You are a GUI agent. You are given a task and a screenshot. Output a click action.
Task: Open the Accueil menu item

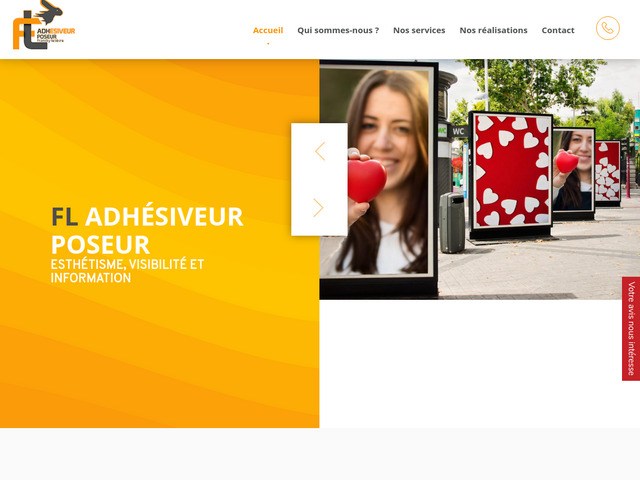pos(268,30)
